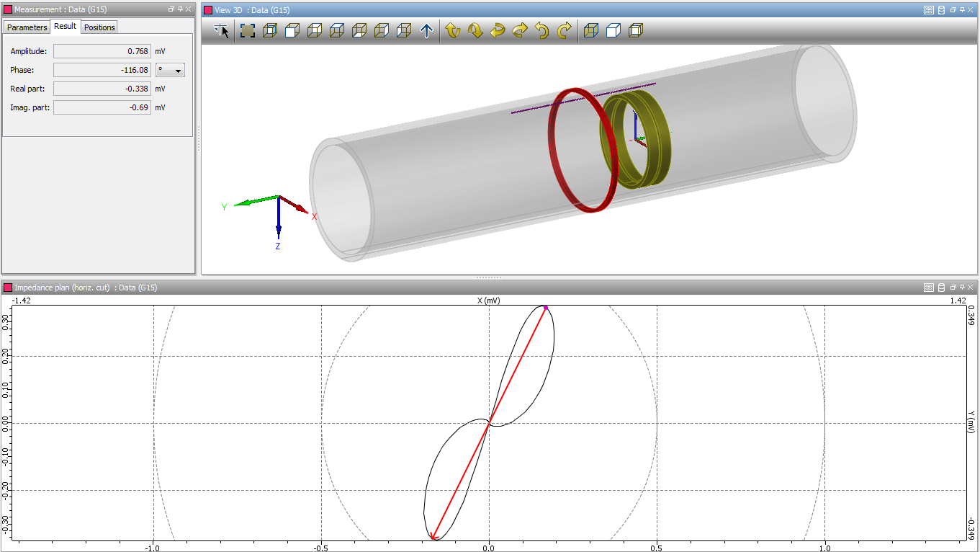Viewport: 980px width, 552px height.
Task: Click the Real part value field -0.338
Action: pyautogui.click(x=102, y=89)
